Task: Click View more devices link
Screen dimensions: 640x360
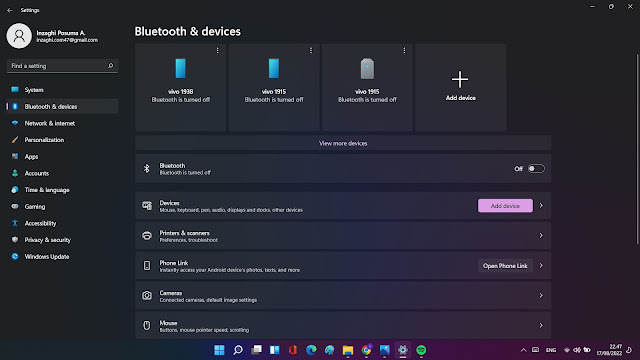Action: tap(343, 143)
